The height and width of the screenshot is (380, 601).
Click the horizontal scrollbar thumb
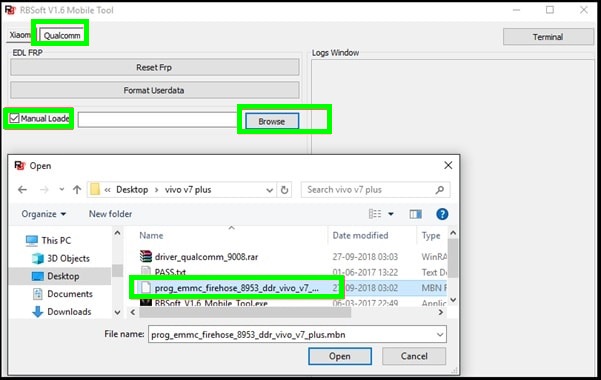click(x=245, y=313)
